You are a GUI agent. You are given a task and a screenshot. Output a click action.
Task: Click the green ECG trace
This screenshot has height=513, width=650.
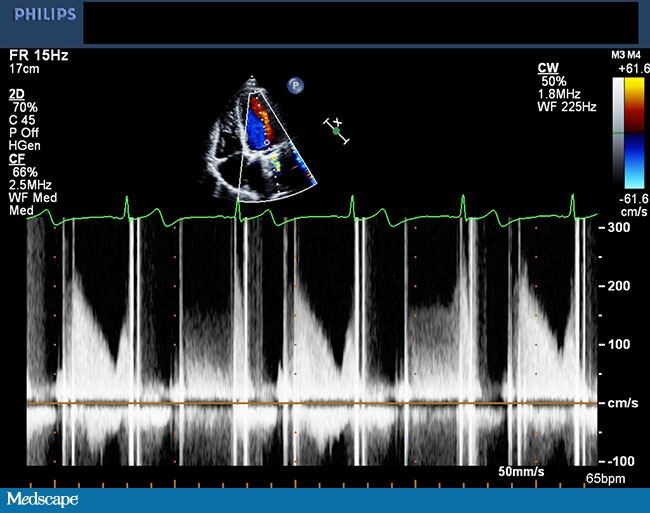pyautogui.click(x=312, y=211)
